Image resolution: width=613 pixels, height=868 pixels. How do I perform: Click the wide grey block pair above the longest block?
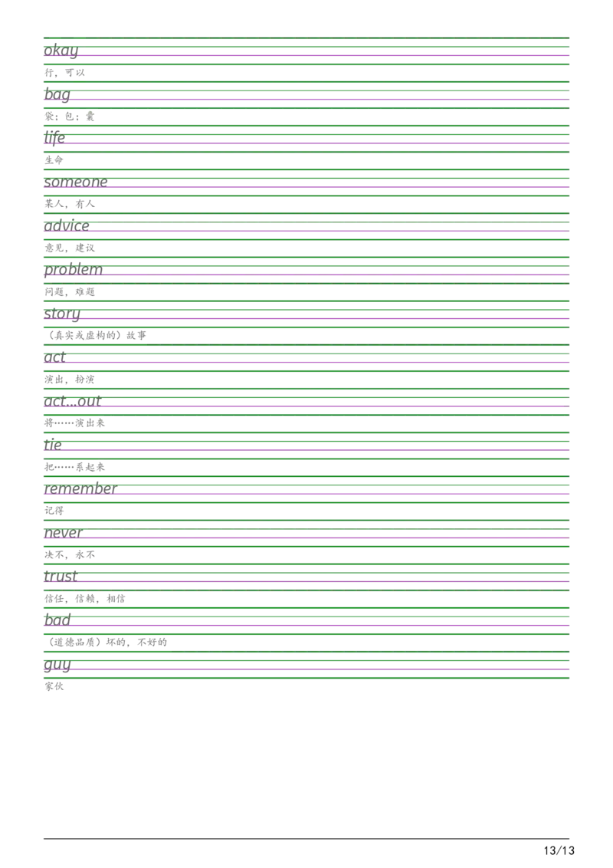tap(85, 597)
